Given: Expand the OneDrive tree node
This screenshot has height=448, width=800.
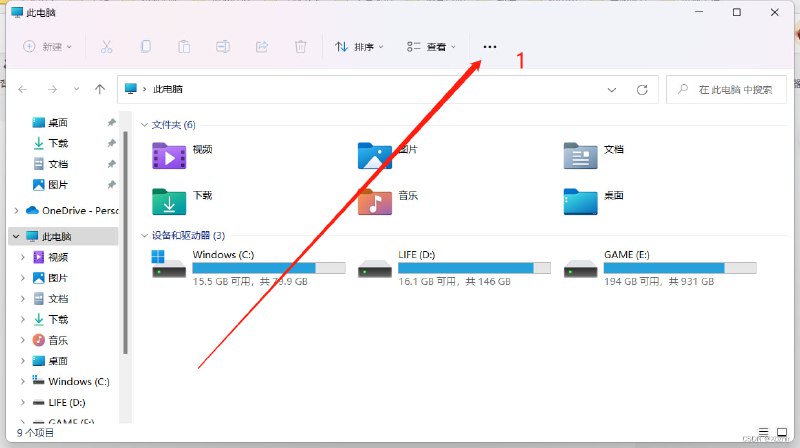Looking at the screenshot, I should coord(16,210).
